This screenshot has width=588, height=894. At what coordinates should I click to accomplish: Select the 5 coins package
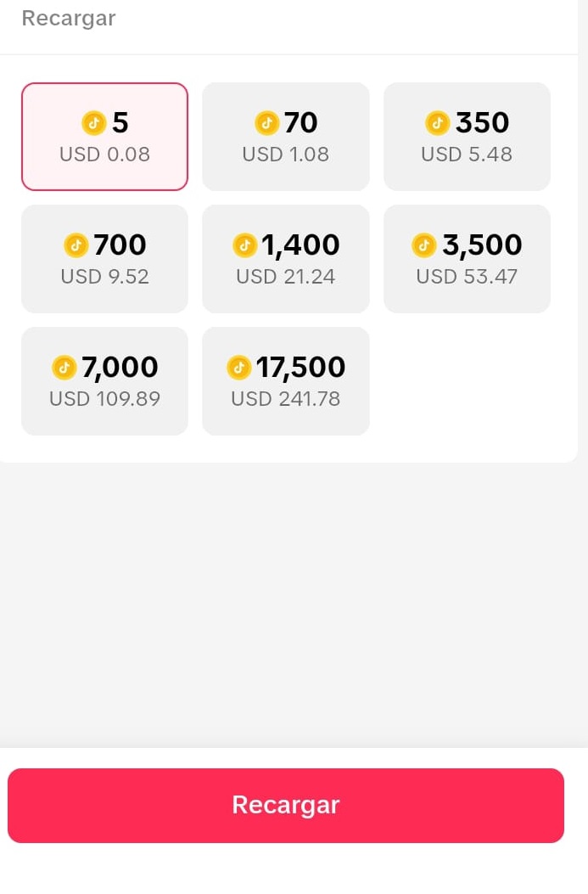click(104, 136)
